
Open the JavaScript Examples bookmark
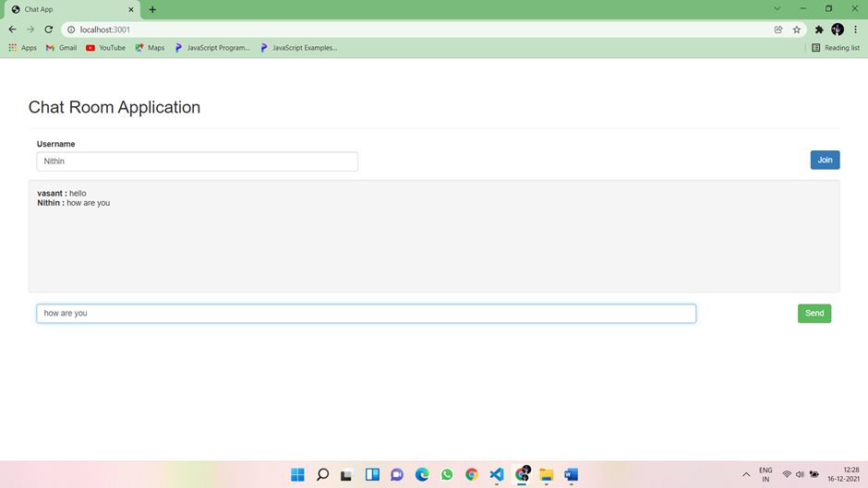(299, 48)
